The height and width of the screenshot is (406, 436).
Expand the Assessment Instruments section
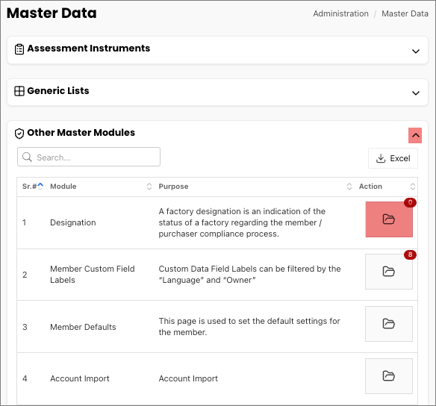pyautogui.click(x=415, y=51)
